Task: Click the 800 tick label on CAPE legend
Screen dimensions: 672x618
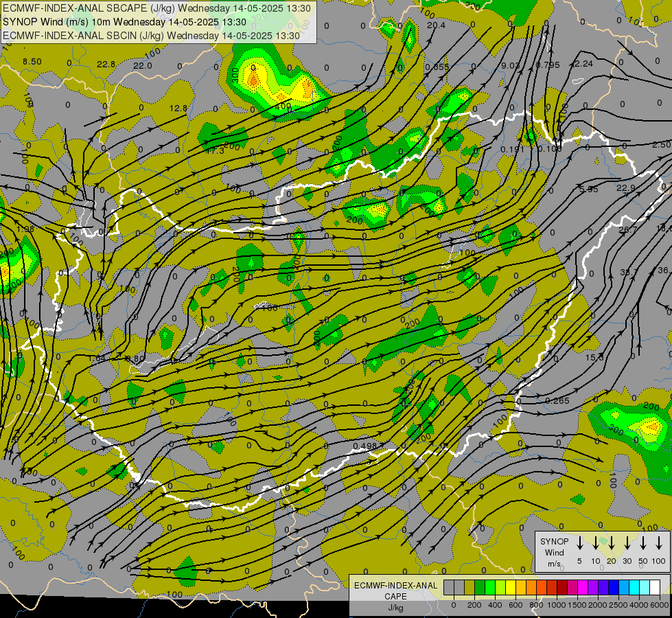Action: click(536, 605)
